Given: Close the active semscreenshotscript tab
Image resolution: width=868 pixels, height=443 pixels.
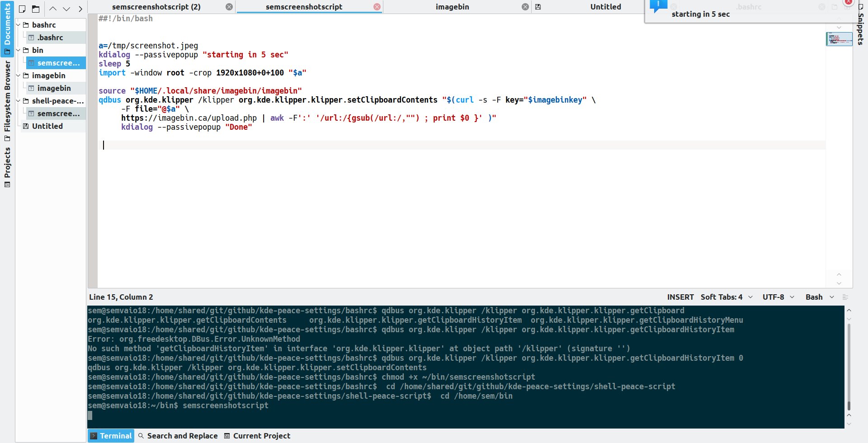Looking at the screenshot, I should tap(377, 7).
